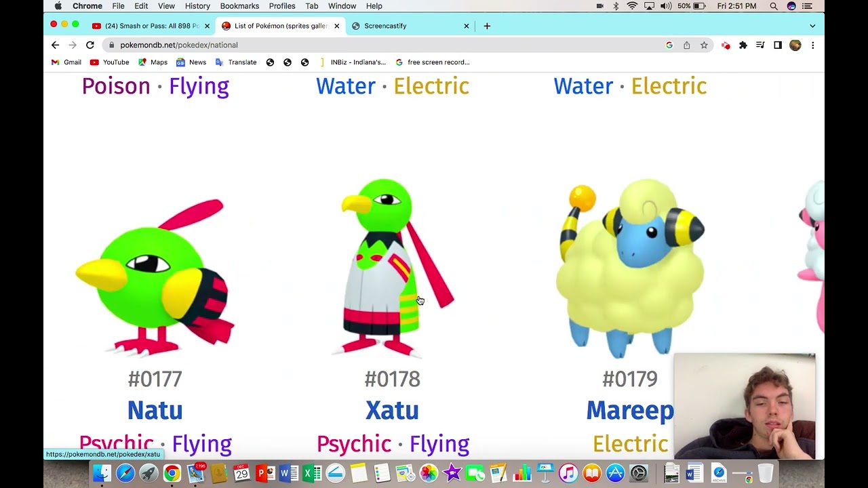Image resolution: width=868 pixels, height=488 pixels.
Task: Open the Bookmarks menu
Action: click(239, 6)
